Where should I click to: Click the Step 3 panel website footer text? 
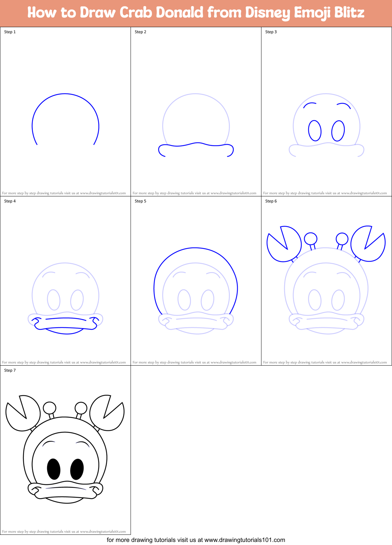point(325,193)
